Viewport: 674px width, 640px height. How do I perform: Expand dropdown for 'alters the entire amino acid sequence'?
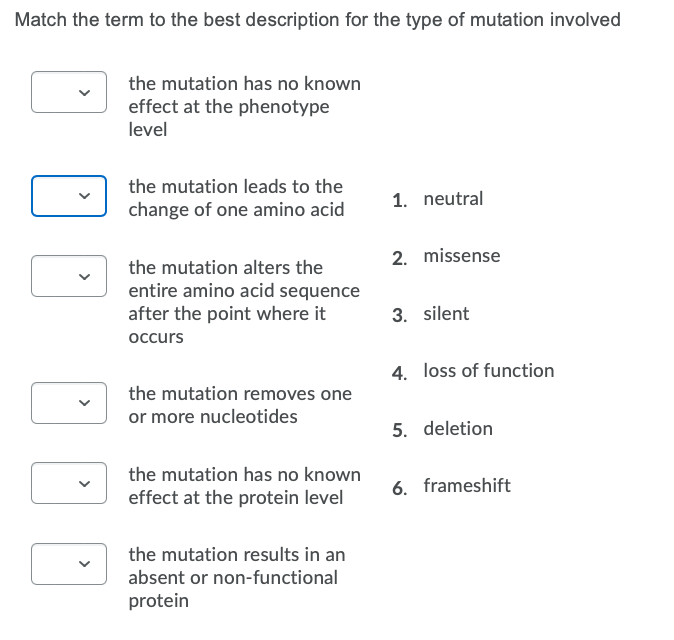pos(69,276)
